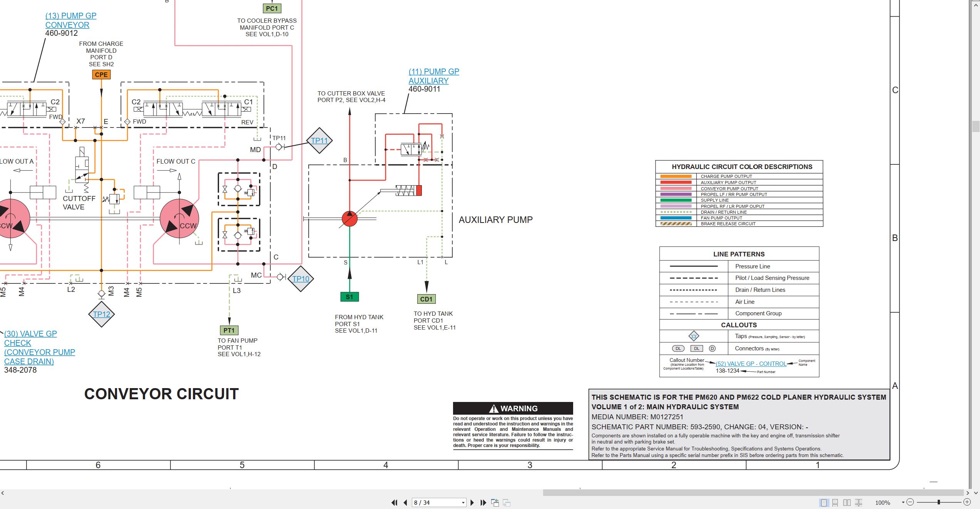
Task: Click the TP10 tap link
Action: point(301,279)
